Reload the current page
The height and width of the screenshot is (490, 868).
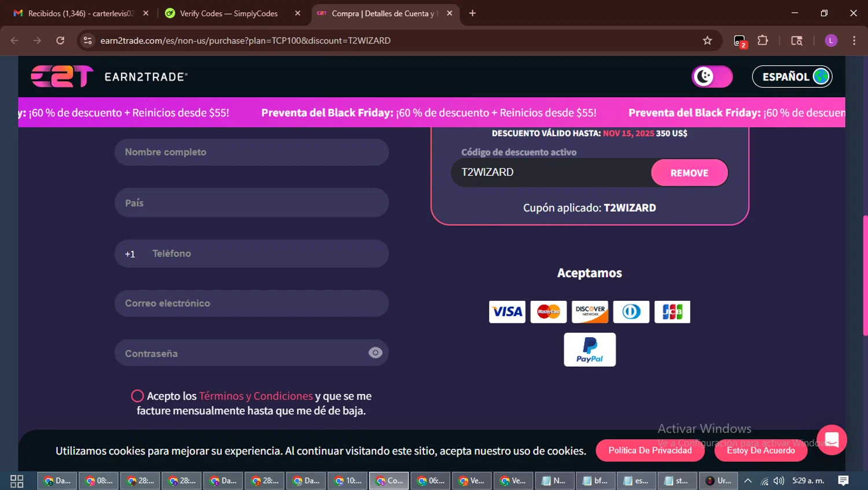[60, 40]
